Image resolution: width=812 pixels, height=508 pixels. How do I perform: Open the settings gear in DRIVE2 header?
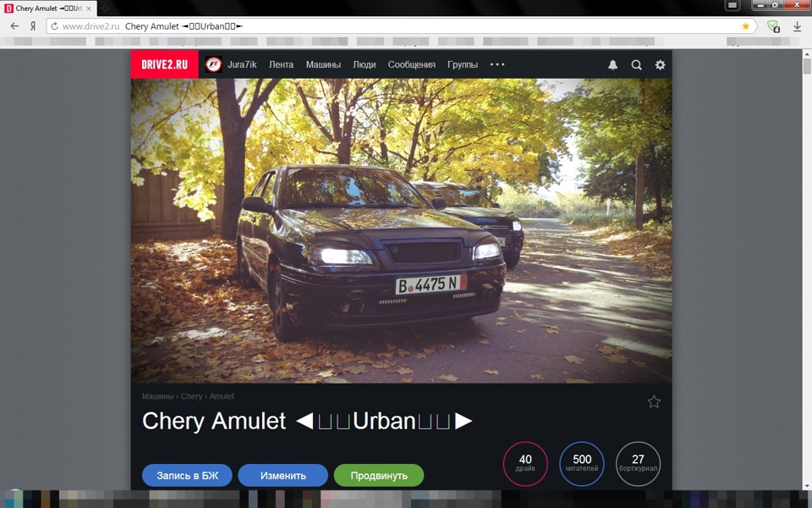click(660, 65)
